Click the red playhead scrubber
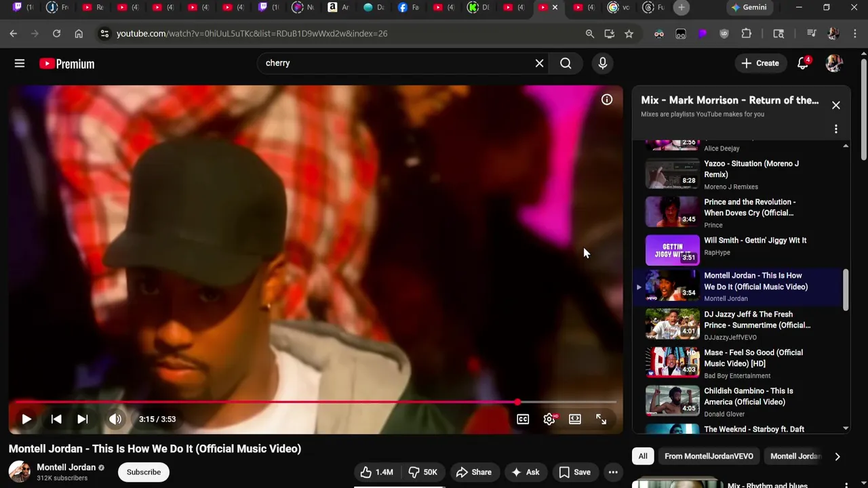This screenshot has width=868, height=488. [518, 402]
